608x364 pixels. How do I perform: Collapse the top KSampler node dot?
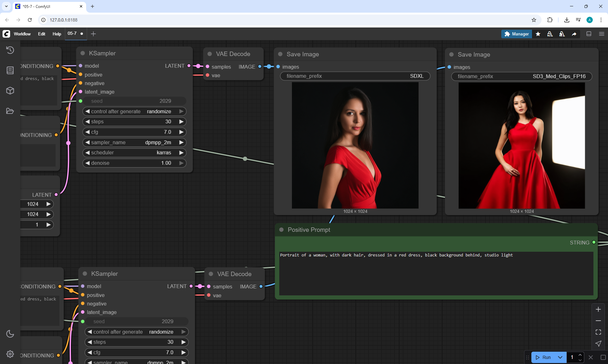pyautogui.click(x=83, y=53)
